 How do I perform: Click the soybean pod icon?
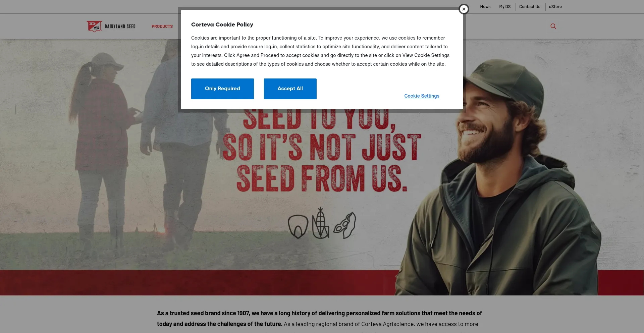tap(344, 225)
